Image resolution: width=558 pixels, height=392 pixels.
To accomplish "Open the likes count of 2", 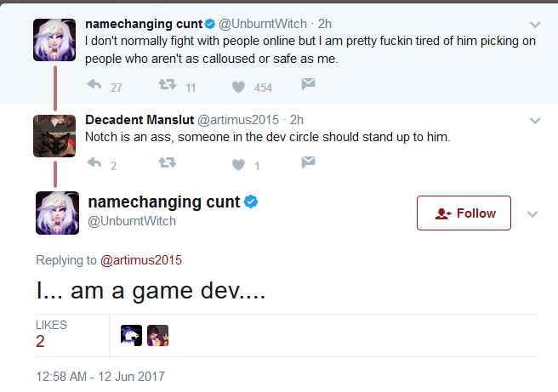I will (40, 342).
